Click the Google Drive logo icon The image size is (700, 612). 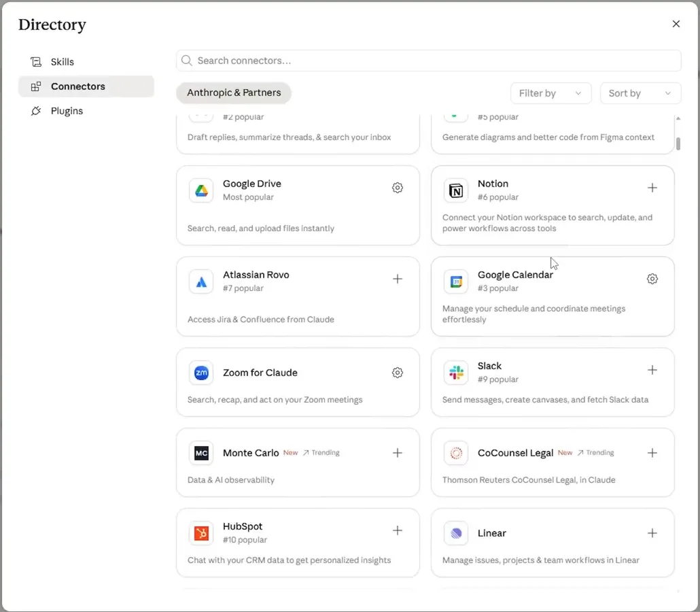click(x=201, y=191)
